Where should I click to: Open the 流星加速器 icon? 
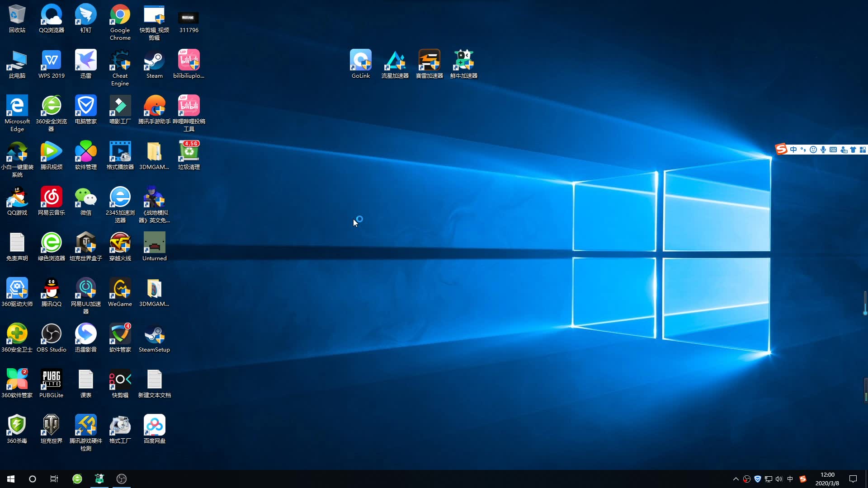pos(395,65)
